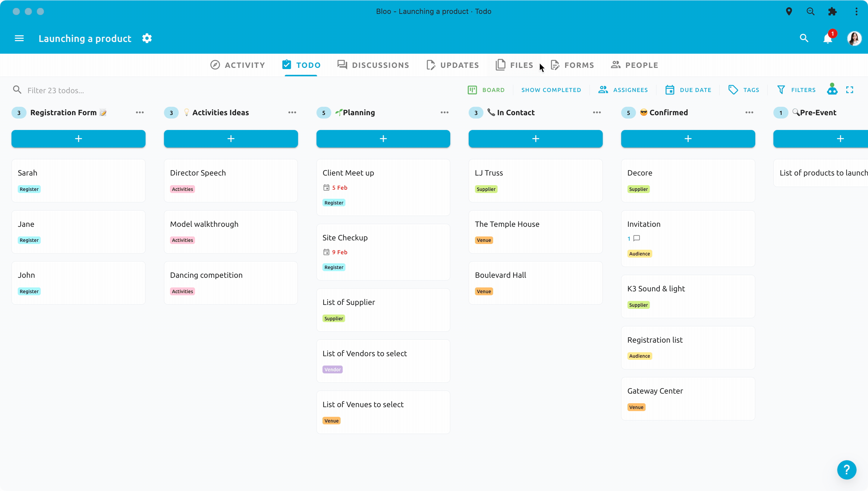The image size is (868, 491).
Task: Toggle Show Completed todos
Action: (x=551, y=90)
